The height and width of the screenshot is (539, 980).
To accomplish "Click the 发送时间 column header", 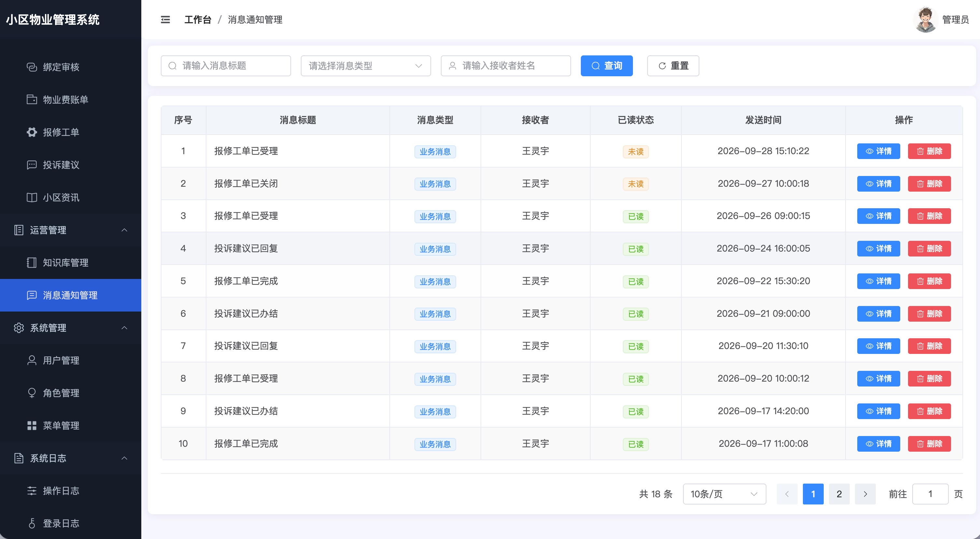I will [763, 120].
